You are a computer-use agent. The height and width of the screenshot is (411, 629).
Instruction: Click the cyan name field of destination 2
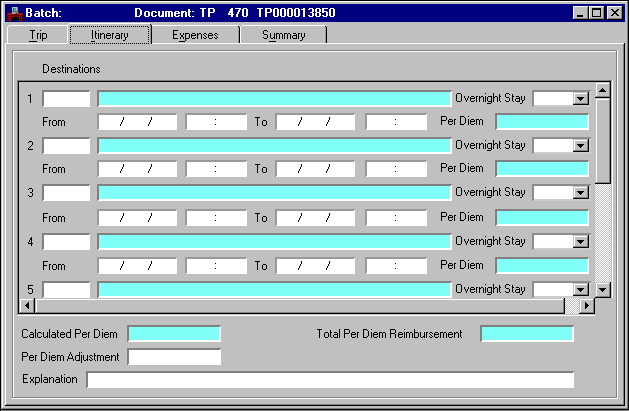point(274,146)
